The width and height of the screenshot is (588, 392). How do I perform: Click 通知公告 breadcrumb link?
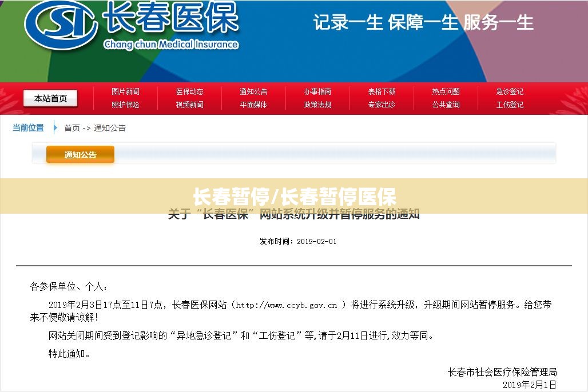pyautogui.click(x=110, y=128)
